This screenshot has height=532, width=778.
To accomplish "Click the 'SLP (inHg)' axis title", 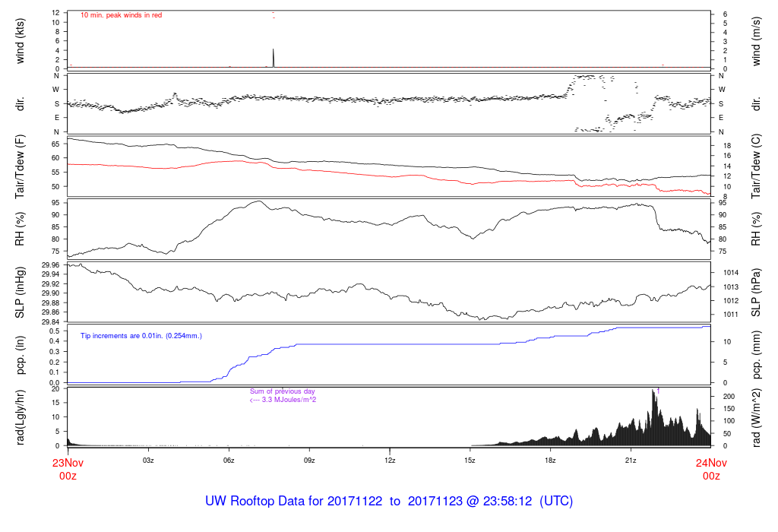I will click(20, 293).
